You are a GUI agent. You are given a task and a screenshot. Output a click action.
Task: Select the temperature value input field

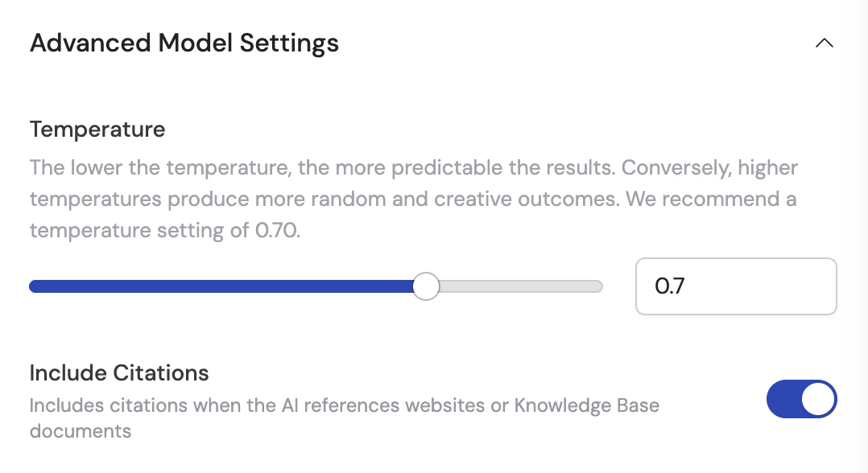(x=735, y=286)
